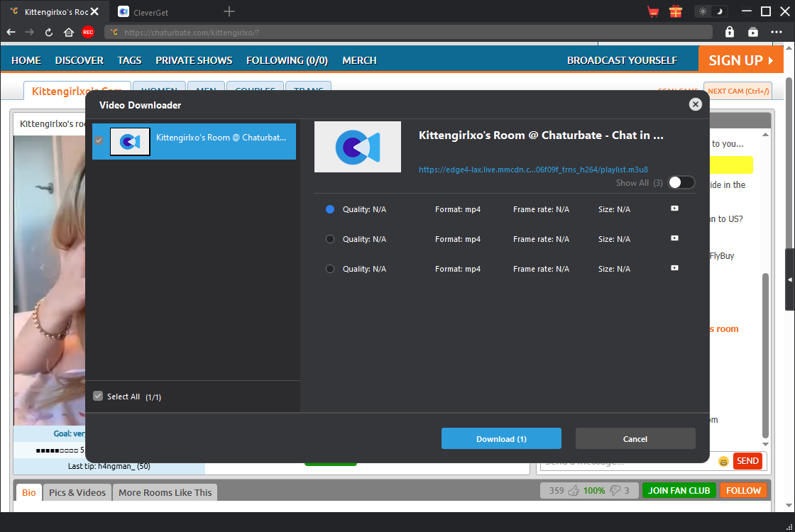
Task: Click the JOIN FAN CLUB button
Action: pos(679,490)
